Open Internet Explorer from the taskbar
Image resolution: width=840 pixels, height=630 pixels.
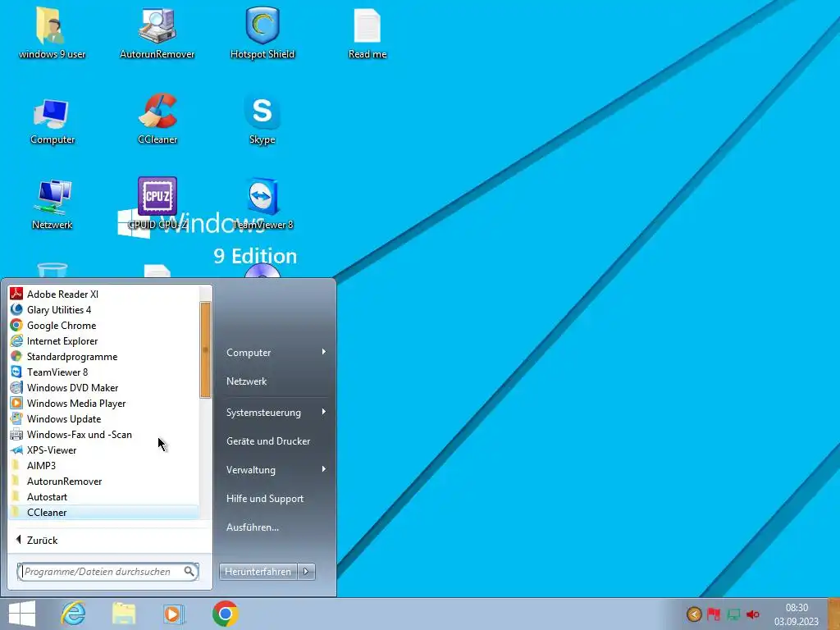pos(73,614)
